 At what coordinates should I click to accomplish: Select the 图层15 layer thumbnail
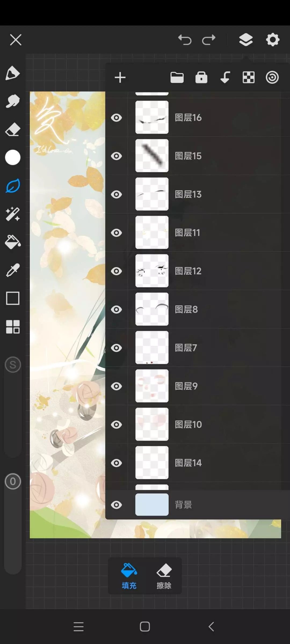(x=152, y=156)
